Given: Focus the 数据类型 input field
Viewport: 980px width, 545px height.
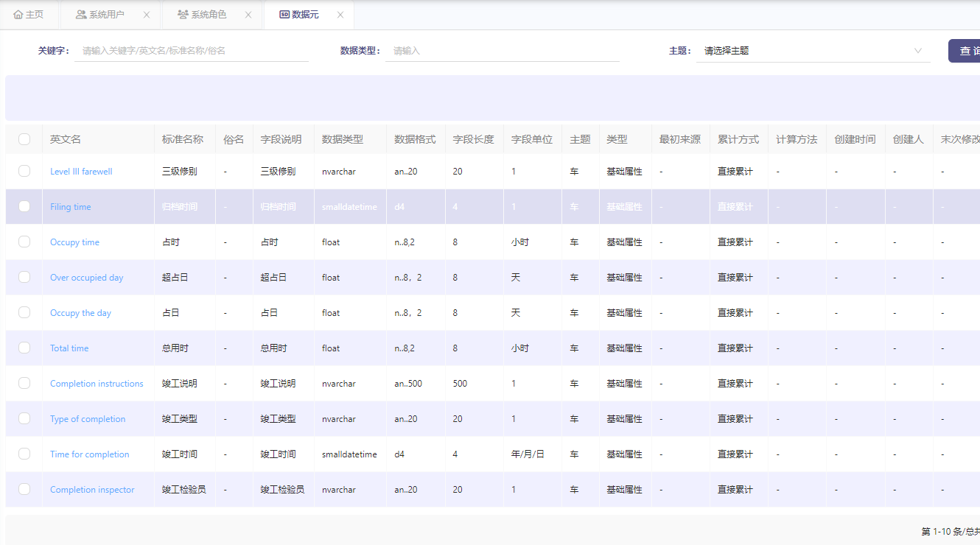Looking at the screenshot, I should pyautogui.click(x=503, y=51).
